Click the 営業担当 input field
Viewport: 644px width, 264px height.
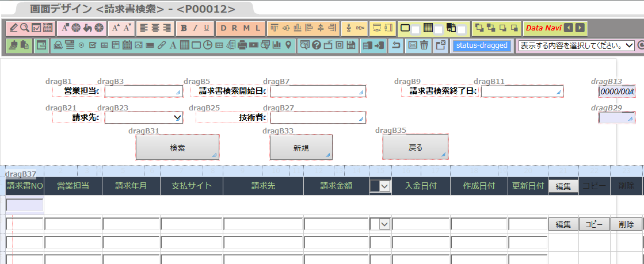tap(144, 91)
